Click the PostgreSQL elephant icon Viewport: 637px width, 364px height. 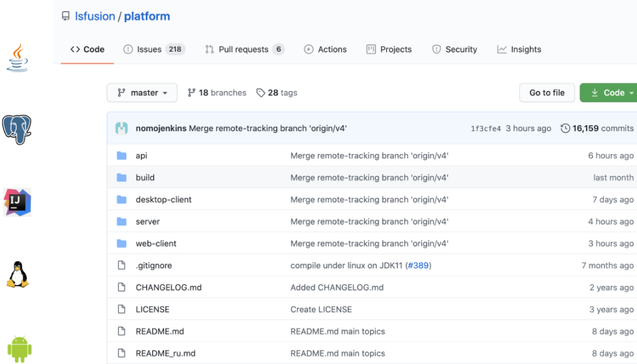[x=17, y=130]
